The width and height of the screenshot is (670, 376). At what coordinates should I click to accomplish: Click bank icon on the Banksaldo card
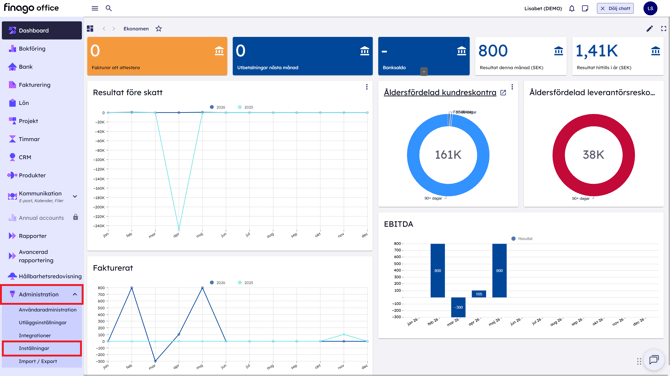(x=461, y=51)
